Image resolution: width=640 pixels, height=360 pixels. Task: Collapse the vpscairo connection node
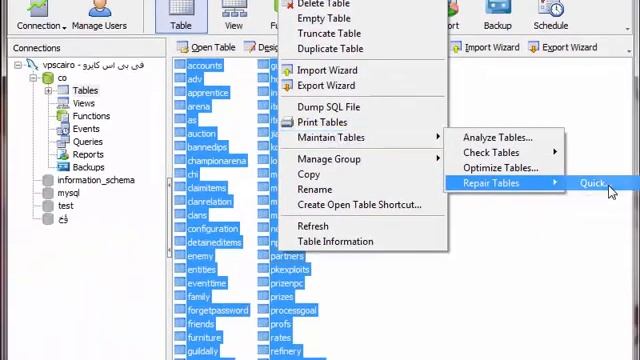tap(18, 65)
